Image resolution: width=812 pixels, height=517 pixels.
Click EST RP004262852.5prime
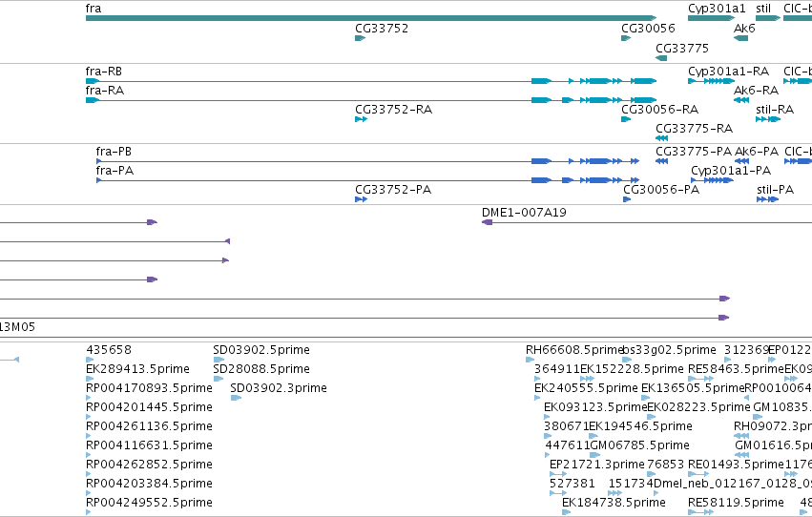[x=149, y=465]
